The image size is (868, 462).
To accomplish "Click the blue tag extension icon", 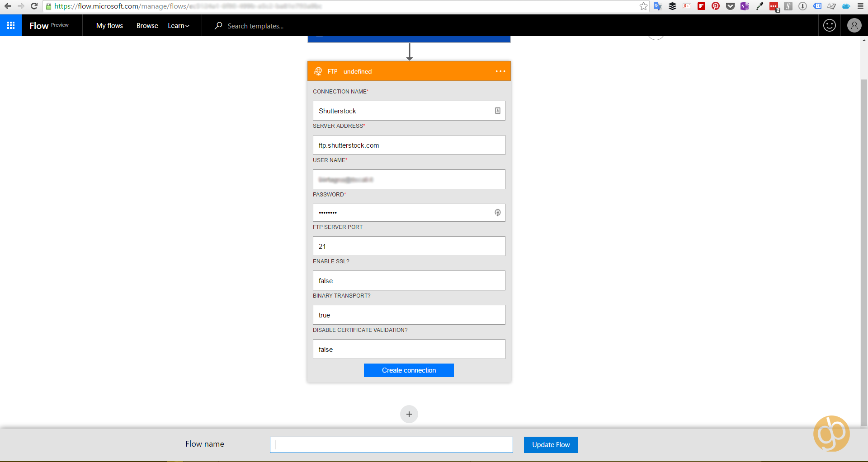I will pos(817,6).
